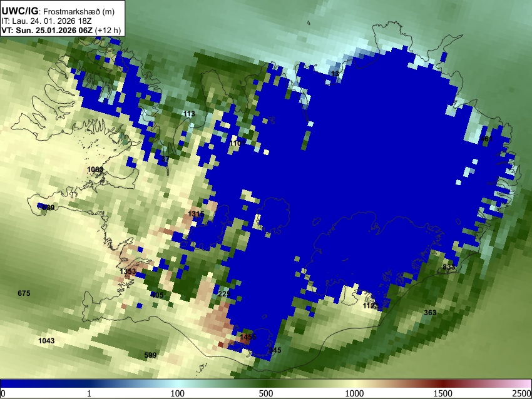Select the map value 1315
This screenshot has width=532, height=399.
coord(196,214)
